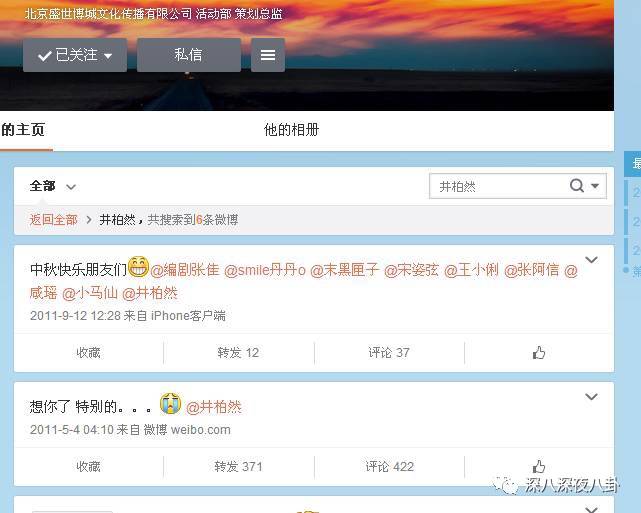Image resolution: width=641 pixels, height=513 pixels.
Task: Click 转发 371 on 想你了 post
Action: point(239,466)
